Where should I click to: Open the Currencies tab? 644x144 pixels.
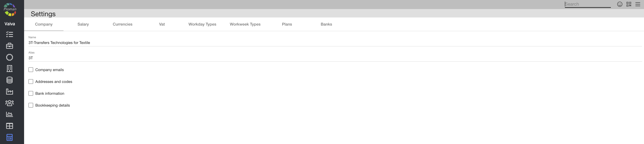[122, 24]
